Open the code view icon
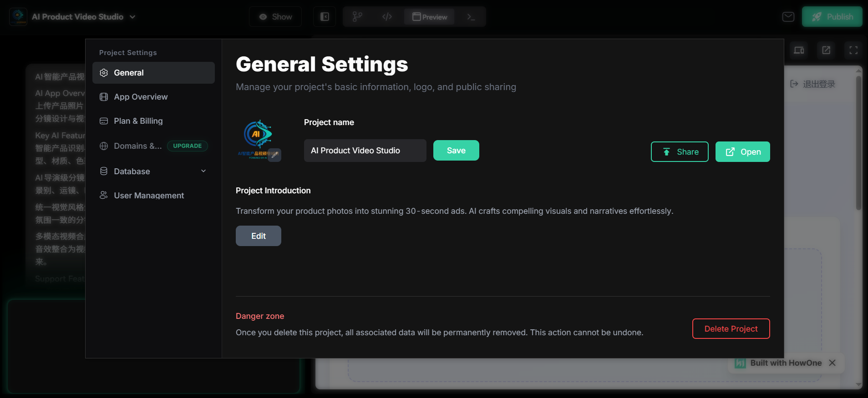The height and width of the screenshot is (398, 868). point(387,17)
